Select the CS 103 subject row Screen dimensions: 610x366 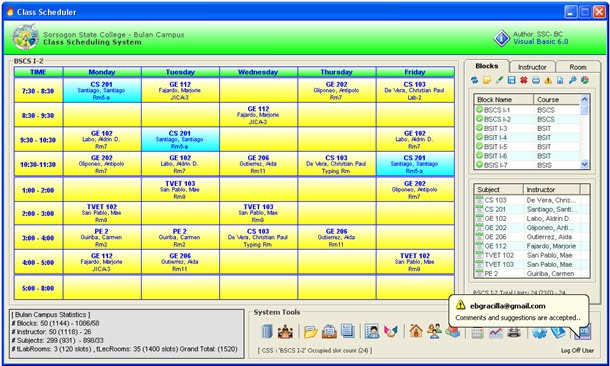pyautogui.click(x=532, y=200)
